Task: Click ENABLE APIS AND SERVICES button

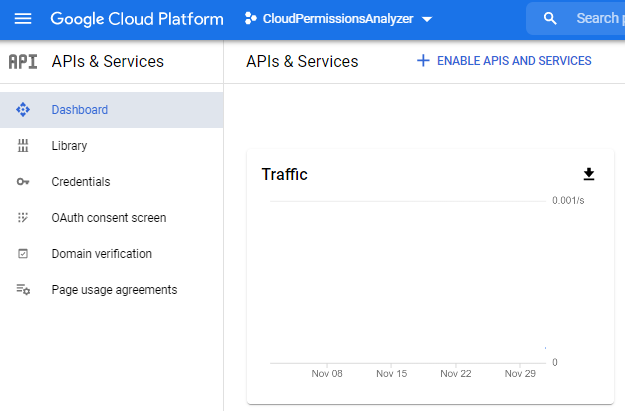Action: (x=503, y=61)
